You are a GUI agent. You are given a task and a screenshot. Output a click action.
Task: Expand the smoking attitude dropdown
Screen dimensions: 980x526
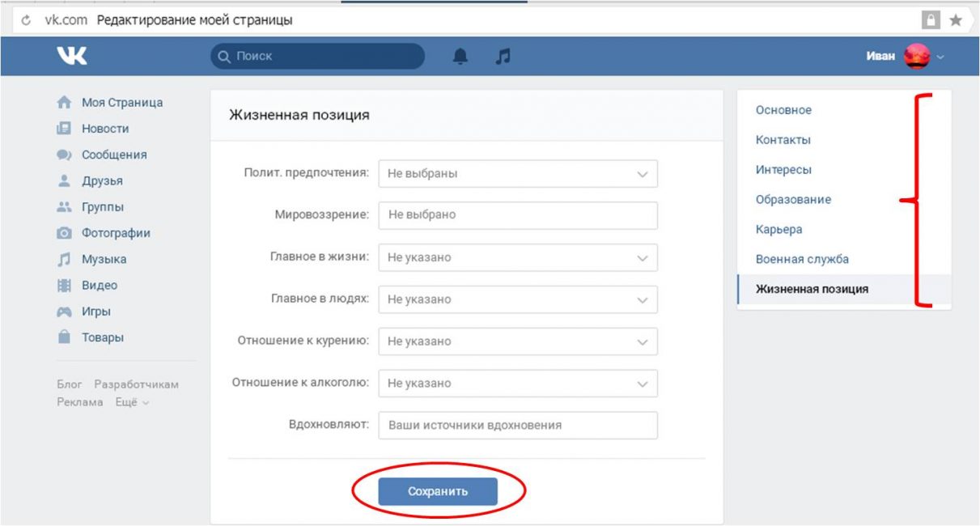518,341
